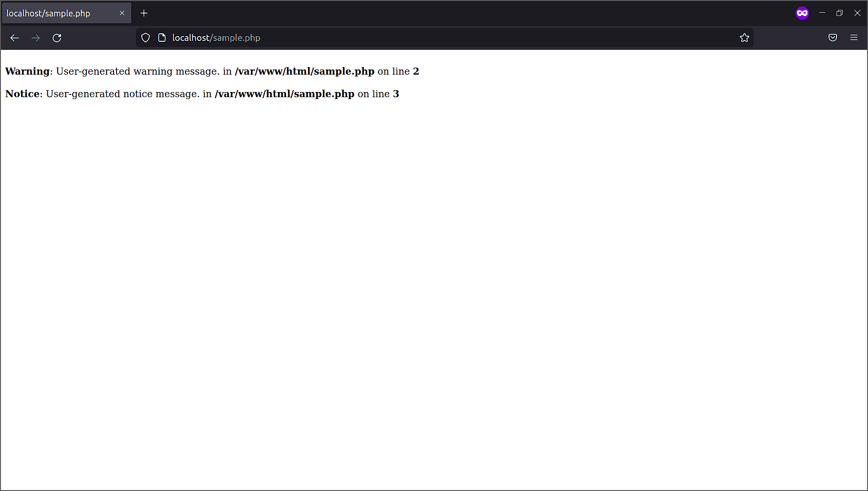Open a new browser tab

click(144, 13)
